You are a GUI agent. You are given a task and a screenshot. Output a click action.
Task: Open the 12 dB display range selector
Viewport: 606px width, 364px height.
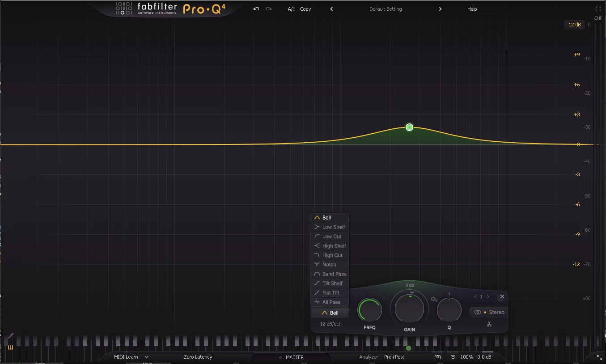tap(574, 25)
